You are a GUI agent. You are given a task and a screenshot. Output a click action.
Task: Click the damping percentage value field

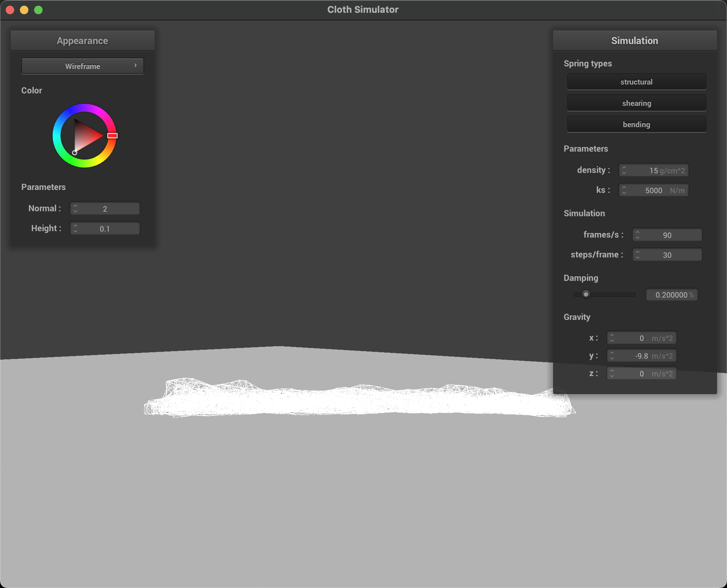tap(671, 295)
